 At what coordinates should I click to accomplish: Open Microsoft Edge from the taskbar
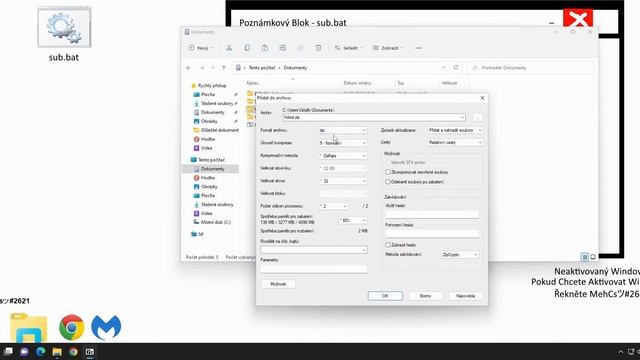click(x=40, y=352)
